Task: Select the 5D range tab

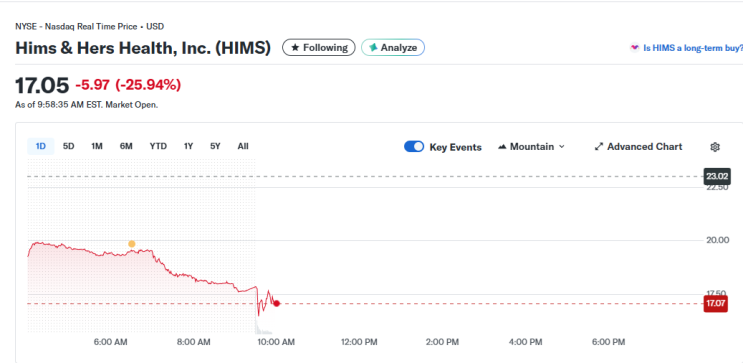Action: pos(69,146)
